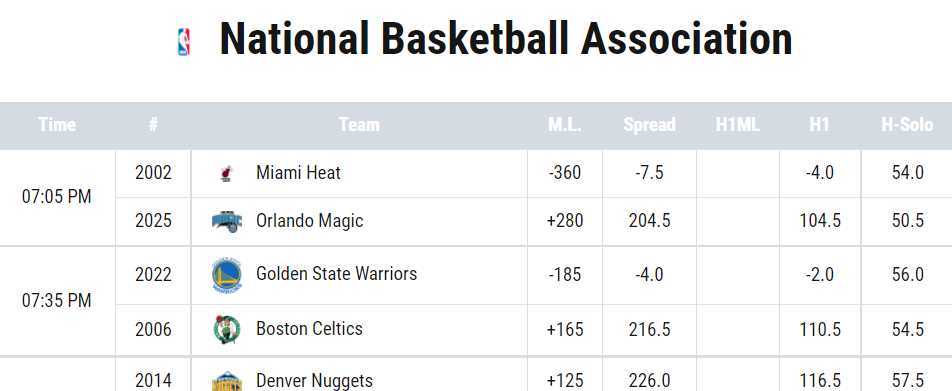The image size is (952, 391).
Task: Select the Miami Heat -360 moneyline
Action: coord(565,173)
